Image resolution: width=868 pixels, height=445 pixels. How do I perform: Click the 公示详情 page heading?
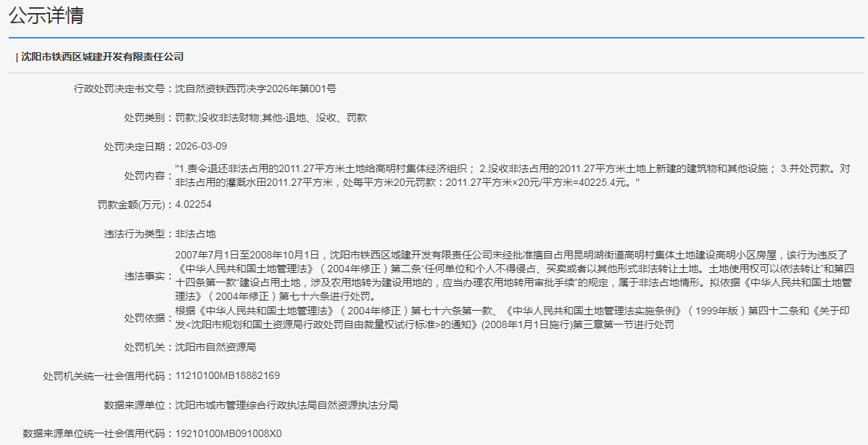[x=46, y=17]
